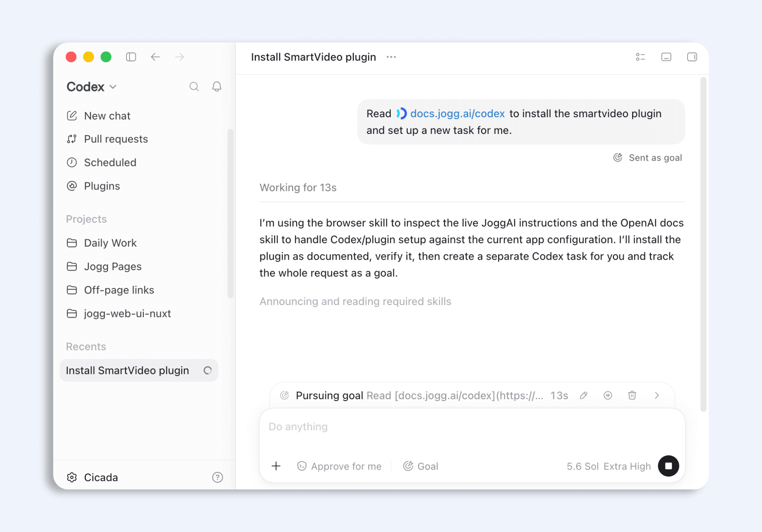Expand Announcing and reading required skills
The width and height of the screenshot is (762, 532).
[x=355, y=301]
